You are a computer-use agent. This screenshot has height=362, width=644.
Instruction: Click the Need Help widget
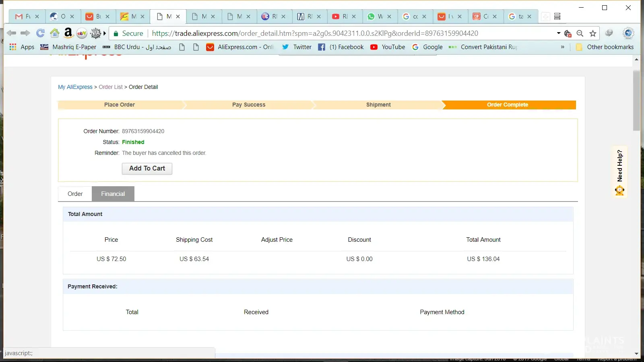pos(620,172)
